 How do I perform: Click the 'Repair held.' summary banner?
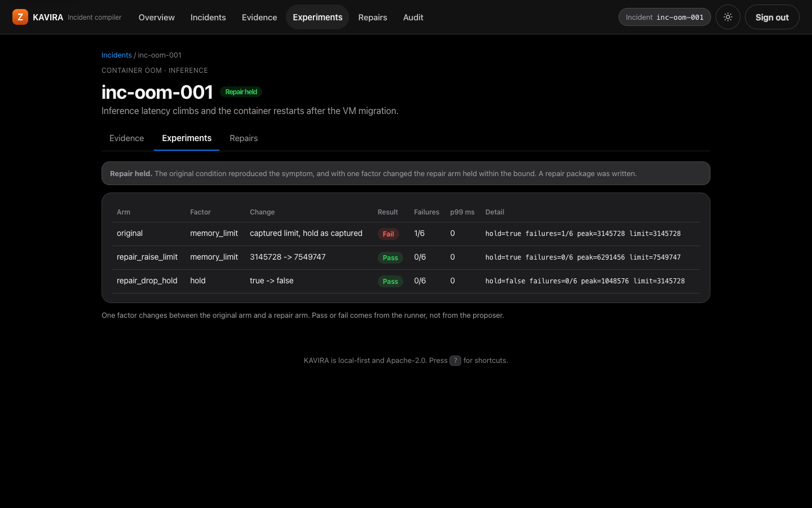click(406, 173)
